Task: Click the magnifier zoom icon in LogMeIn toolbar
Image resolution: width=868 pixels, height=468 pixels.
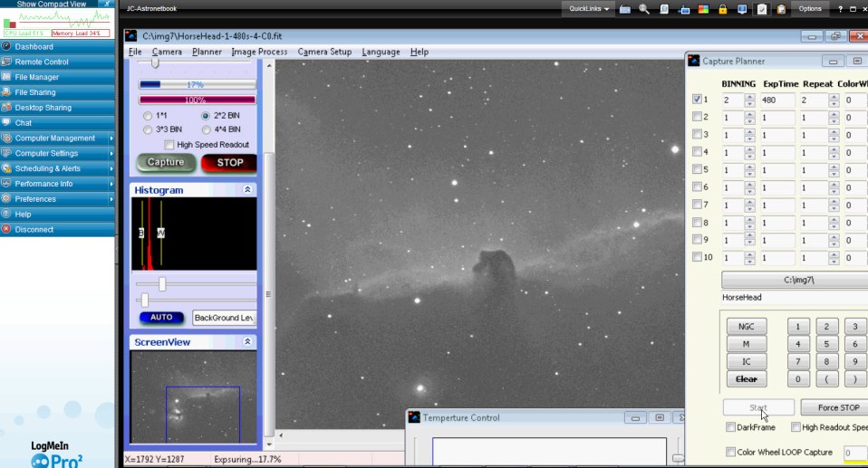Action: click(x=644, y=9)
